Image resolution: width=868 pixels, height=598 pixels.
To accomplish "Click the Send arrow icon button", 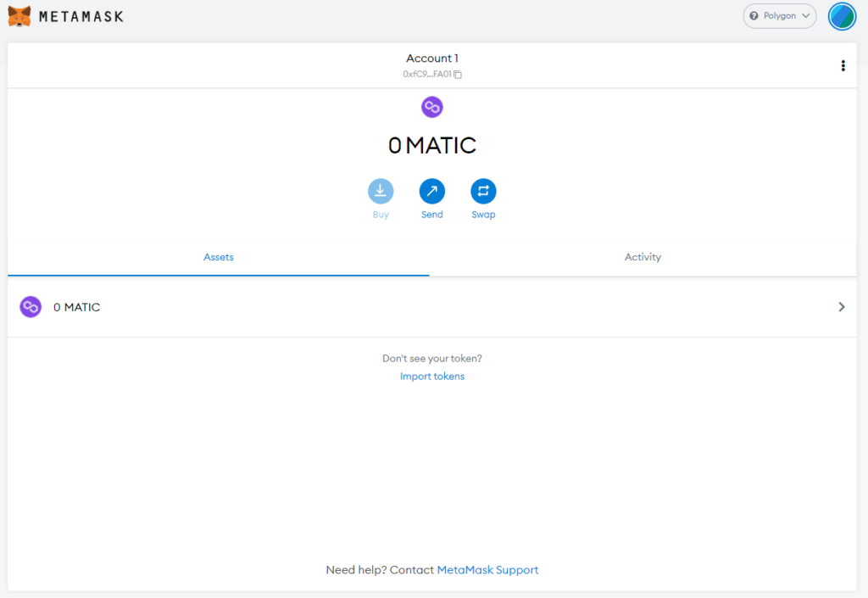I will pos(431,191).
